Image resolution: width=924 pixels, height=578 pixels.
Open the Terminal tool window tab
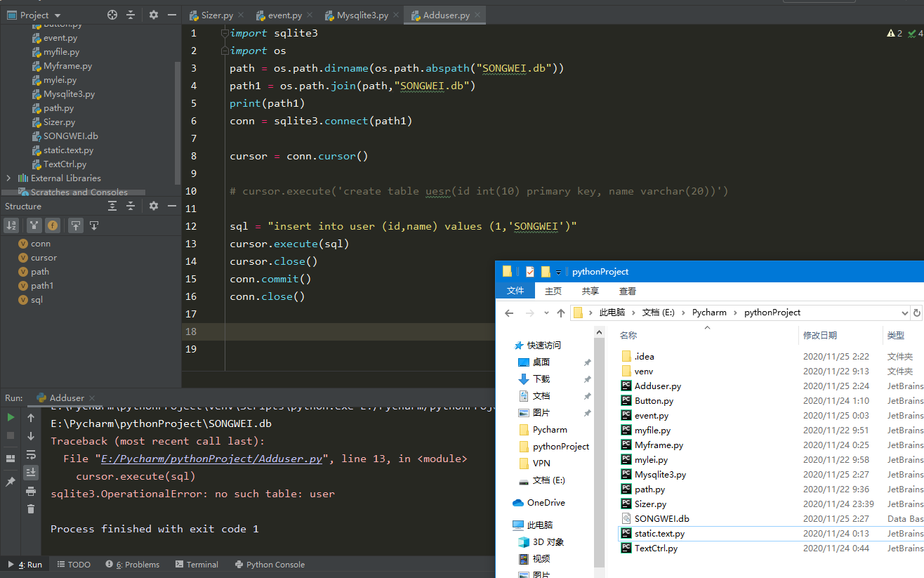click(197, 564)
